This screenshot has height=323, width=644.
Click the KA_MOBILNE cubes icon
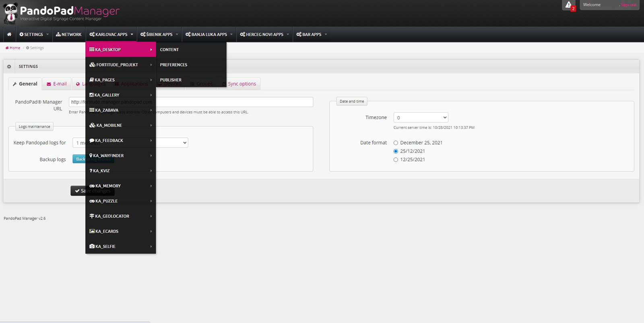pyautogui.click(x=92, y=125)
